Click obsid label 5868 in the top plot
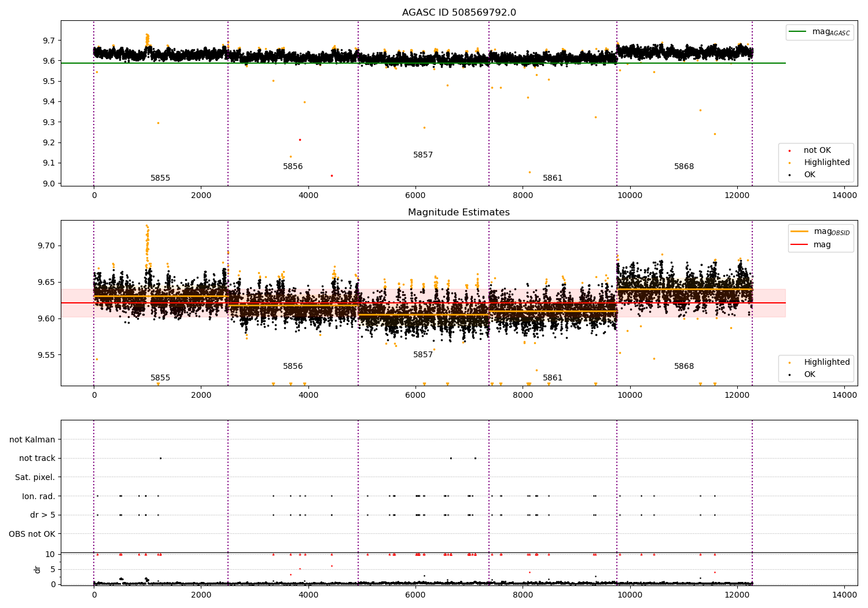The height and width of the screenshot is (608, 868). pyautogui.click(x=684, y=167)
